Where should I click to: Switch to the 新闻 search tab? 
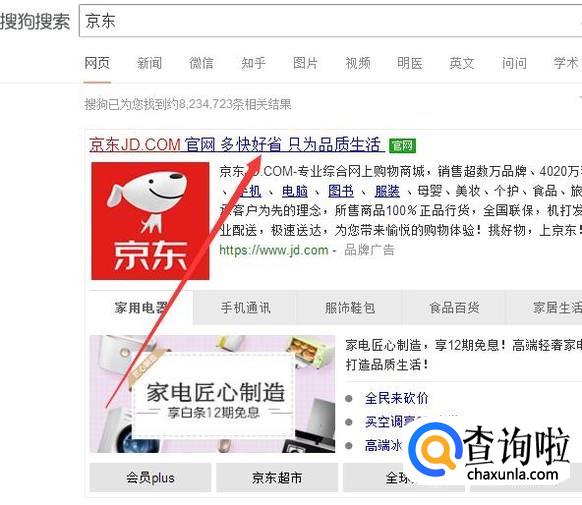150,63
